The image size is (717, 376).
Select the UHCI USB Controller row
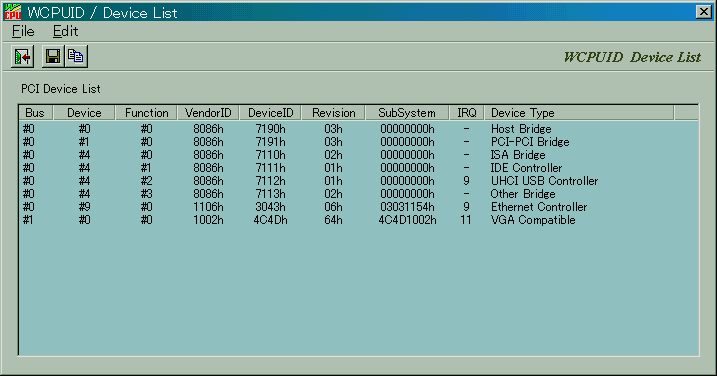point(358,181)
